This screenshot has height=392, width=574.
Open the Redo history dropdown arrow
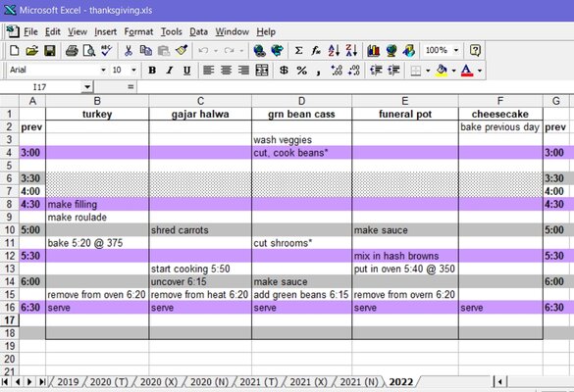pyautogui.click(x=241, y=50)
